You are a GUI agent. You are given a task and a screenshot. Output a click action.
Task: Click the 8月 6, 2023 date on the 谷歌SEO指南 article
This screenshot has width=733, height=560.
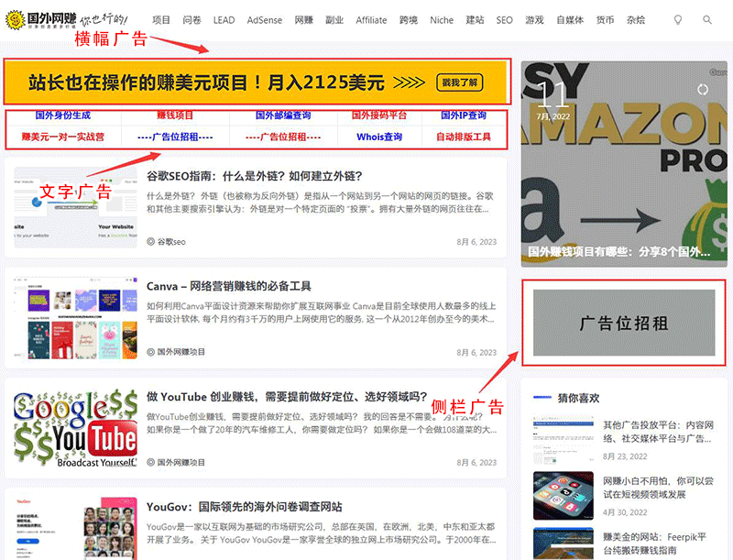coord(476,242)
